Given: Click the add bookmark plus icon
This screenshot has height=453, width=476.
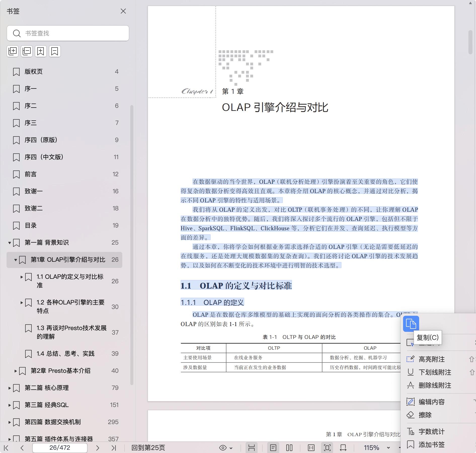Looking at the screenshot, I should (x=41, y=51).
